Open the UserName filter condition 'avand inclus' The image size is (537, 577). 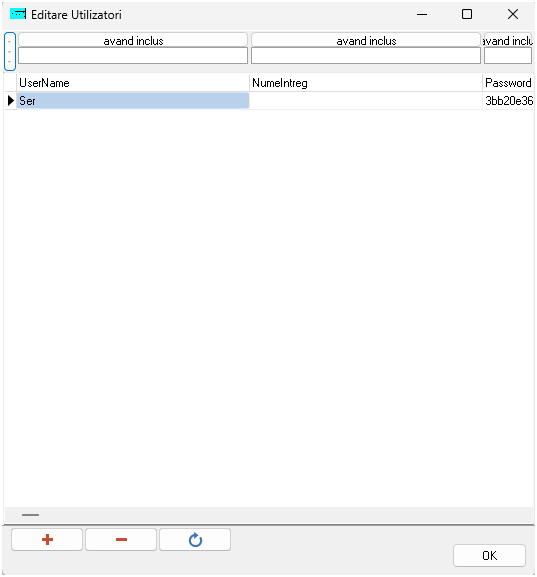click(133, 40)
